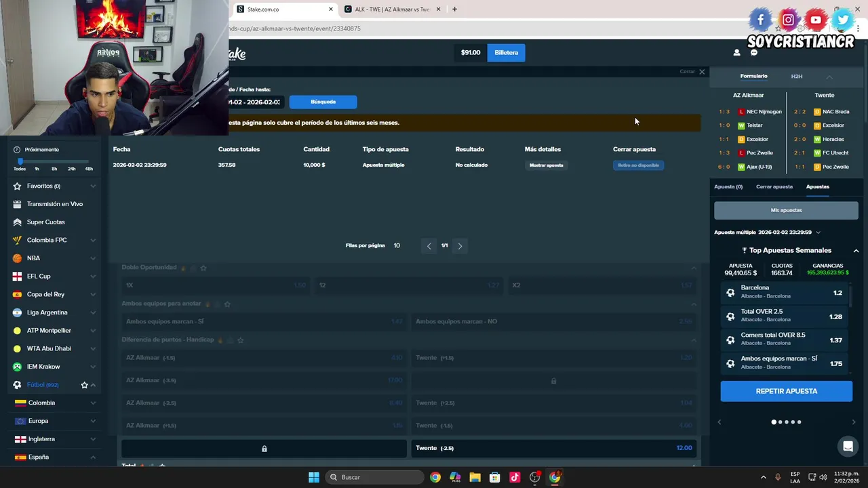This screenshot has height=488, width=868.
Task: Click the Colombia FPC trophy icon
Action: pyautogui.click(x=17, y=240)
